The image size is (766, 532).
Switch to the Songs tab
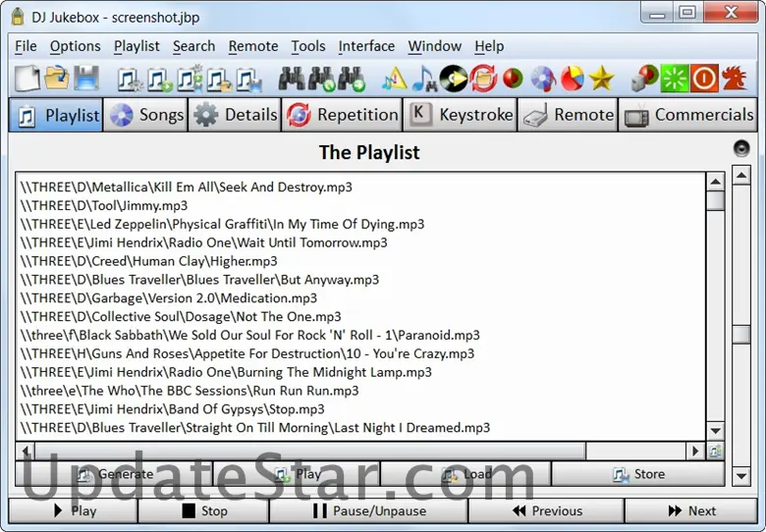(x=145, y=115)
